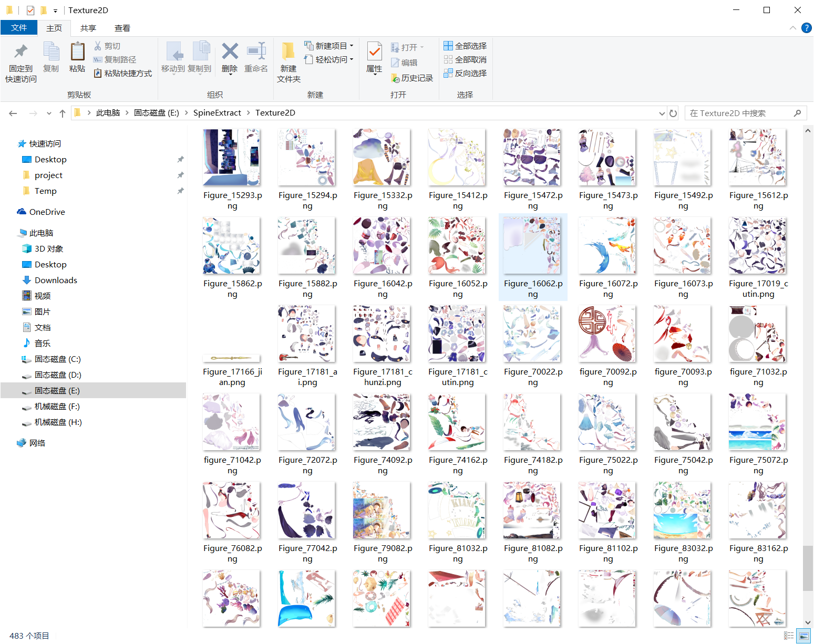Open the recent locations dropdown arrow

point(49,113)
